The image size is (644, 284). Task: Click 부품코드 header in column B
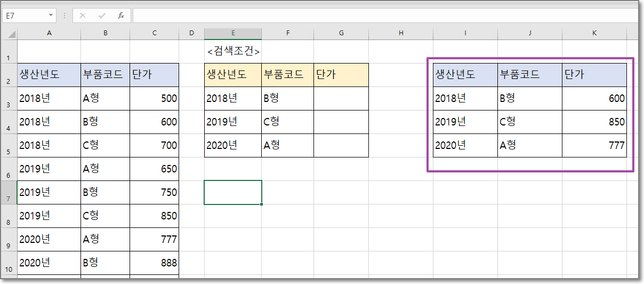pos(106,75)
